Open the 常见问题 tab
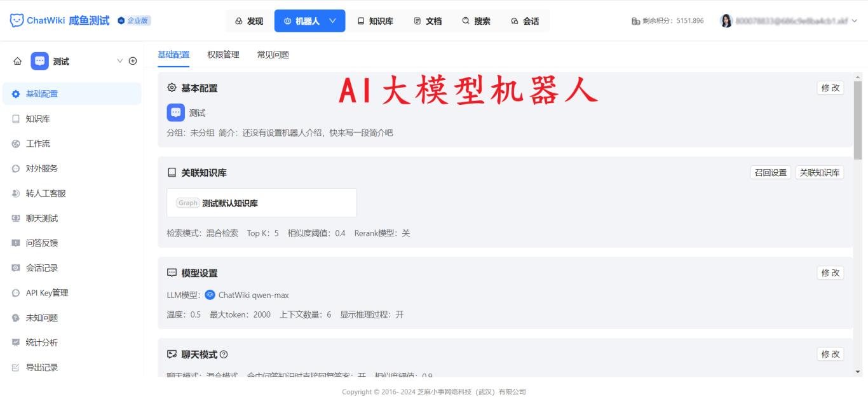The height and width of the screenshot is (406, 868). pyautogui.click(x=272, y=55)
